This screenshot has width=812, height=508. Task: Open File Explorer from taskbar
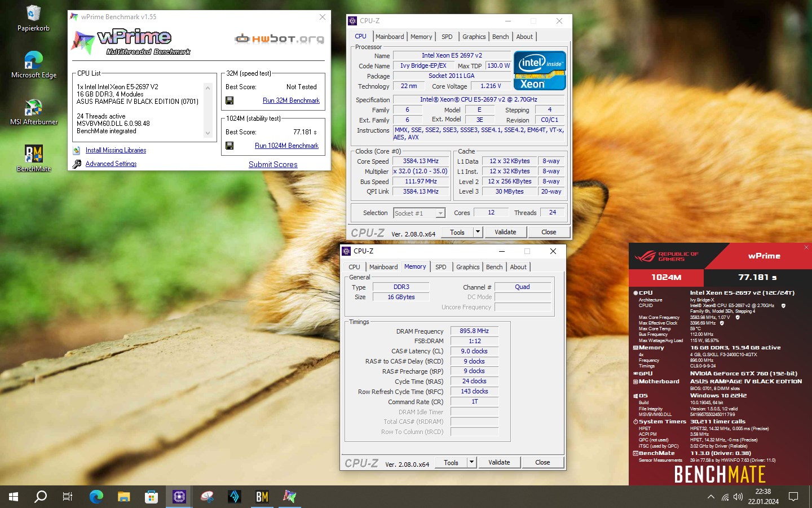(123, 497)
